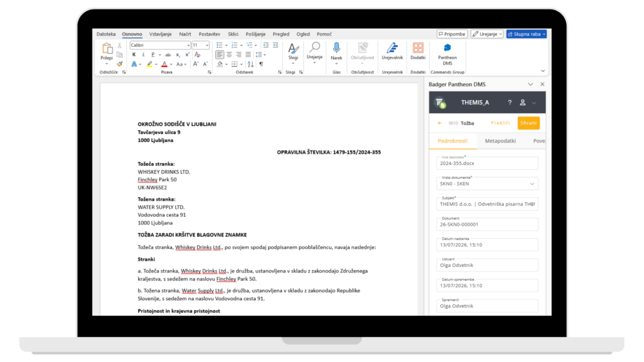The width and height of the screenshot is (644, 362).
Task: Toggle bold K formatting
Action: click(134, 54)
